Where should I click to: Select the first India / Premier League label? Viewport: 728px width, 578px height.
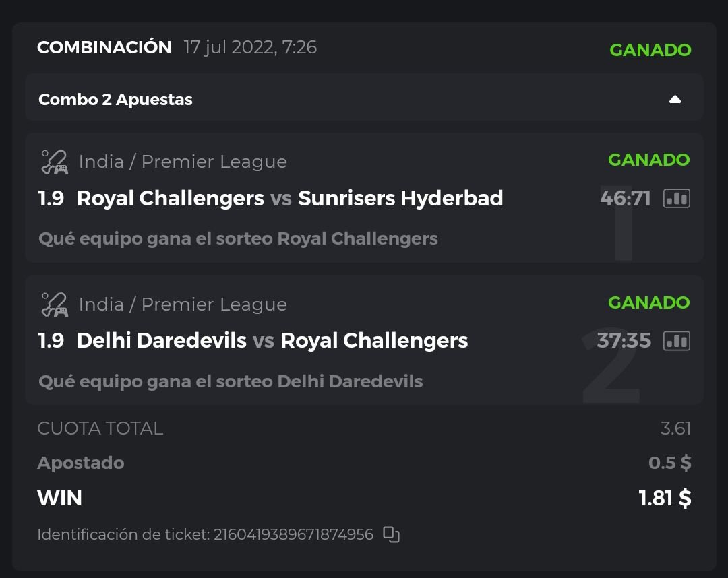pyautogui.click(x=183, y=162)
